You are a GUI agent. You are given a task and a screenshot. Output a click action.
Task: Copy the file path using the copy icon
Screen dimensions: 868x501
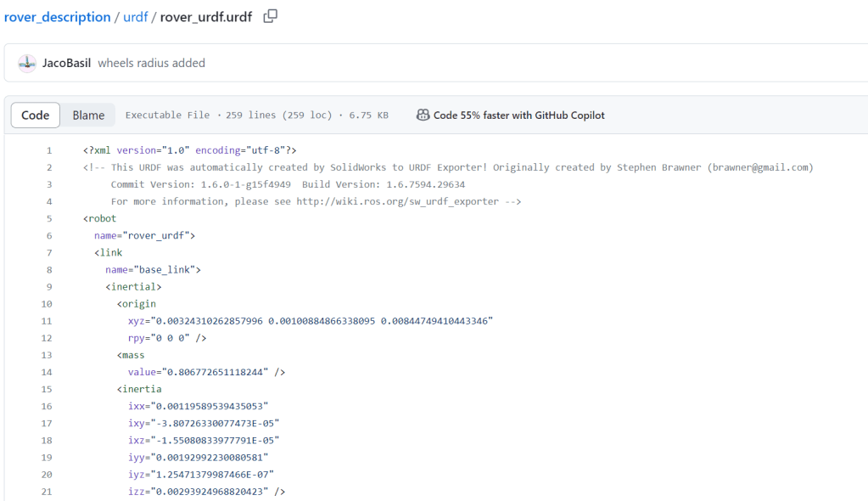270,16
